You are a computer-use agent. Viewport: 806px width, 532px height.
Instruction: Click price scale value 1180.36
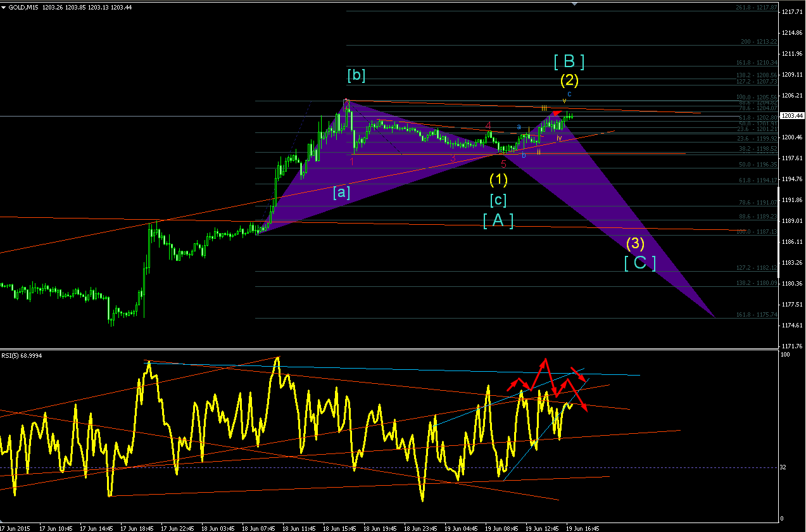tap(792, 283)
